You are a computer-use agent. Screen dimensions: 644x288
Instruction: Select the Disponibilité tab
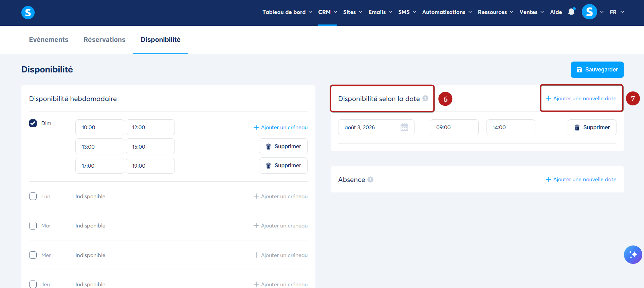[x=161, y=39]
